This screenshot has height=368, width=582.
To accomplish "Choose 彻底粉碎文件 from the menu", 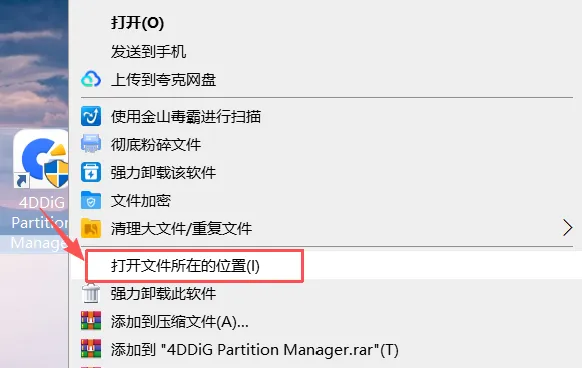I will pyautogui.click(x=156, y=144).
